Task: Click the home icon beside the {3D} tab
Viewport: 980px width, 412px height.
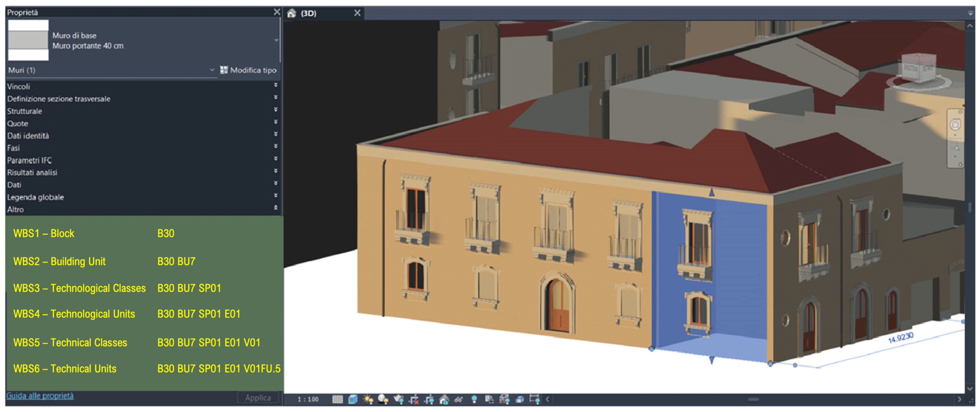Action: (x=291, y=13)
